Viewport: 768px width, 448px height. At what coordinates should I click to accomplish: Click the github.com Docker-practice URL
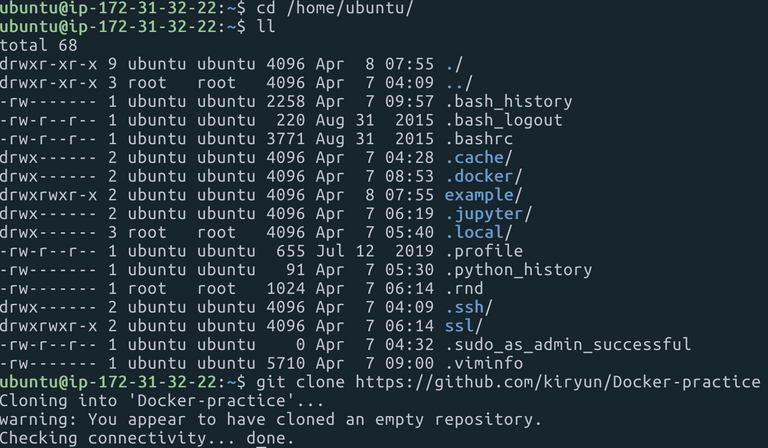[x=558, y=382]
